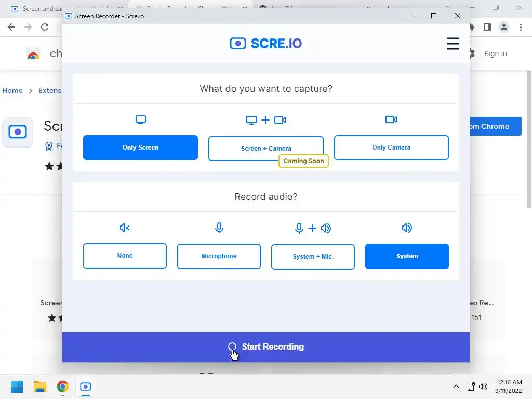The image size is (532, 399).
Task: Open the Windows Start menu
Action: pos(17,387)
